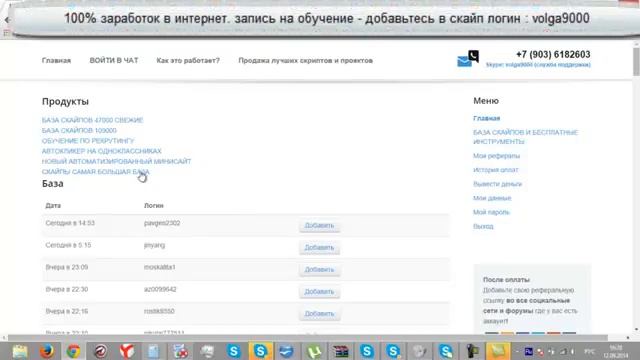The width and height of the screenshot is (640, 360).
Task: Open Мои данные in the side menu
Action: (492, 198)
